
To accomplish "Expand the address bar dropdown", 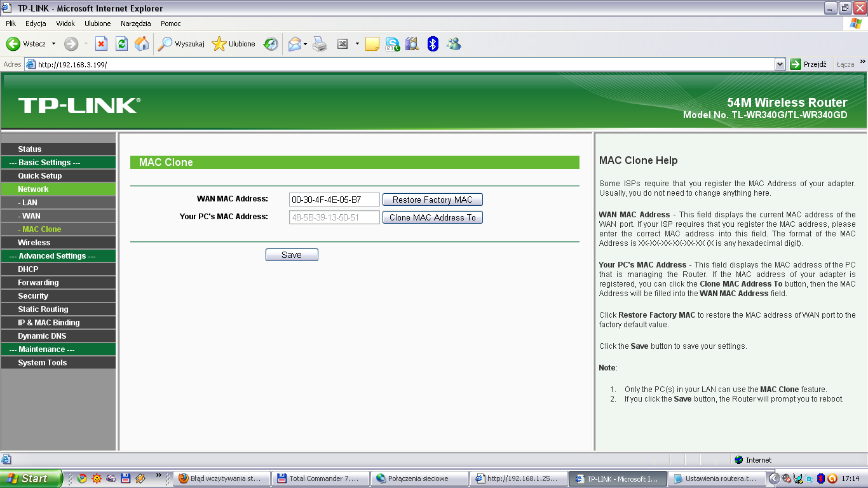I will point(780,64).
